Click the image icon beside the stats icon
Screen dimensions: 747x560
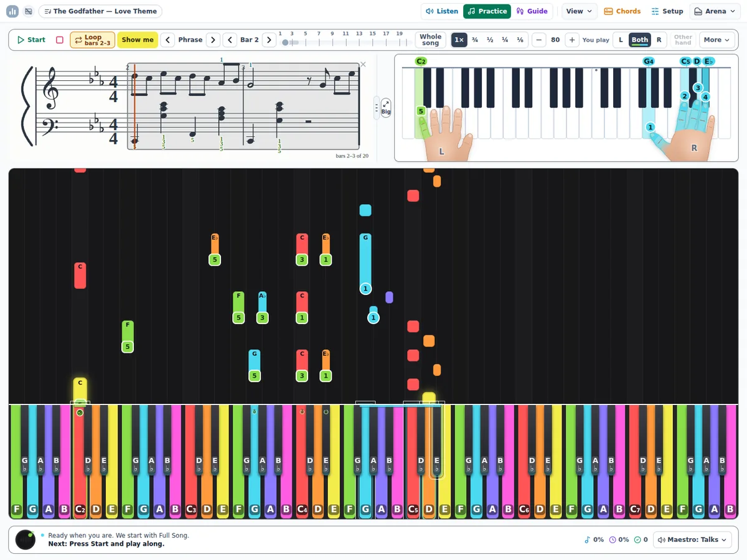[x=29, y=11]
